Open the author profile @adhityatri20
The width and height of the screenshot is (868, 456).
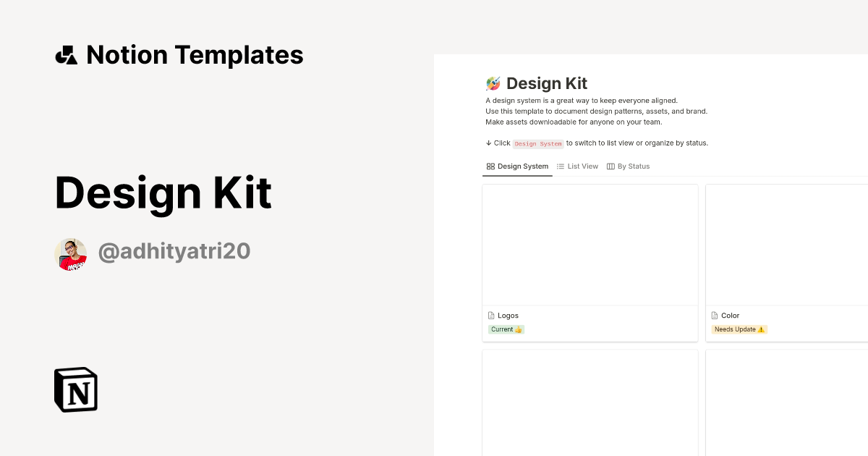[174, 250]
